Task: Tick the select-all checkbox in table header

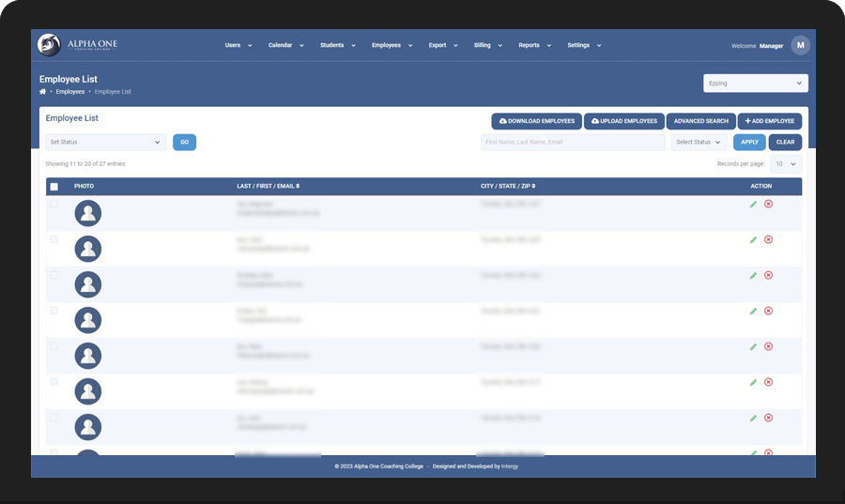Action: coord(54,187)
